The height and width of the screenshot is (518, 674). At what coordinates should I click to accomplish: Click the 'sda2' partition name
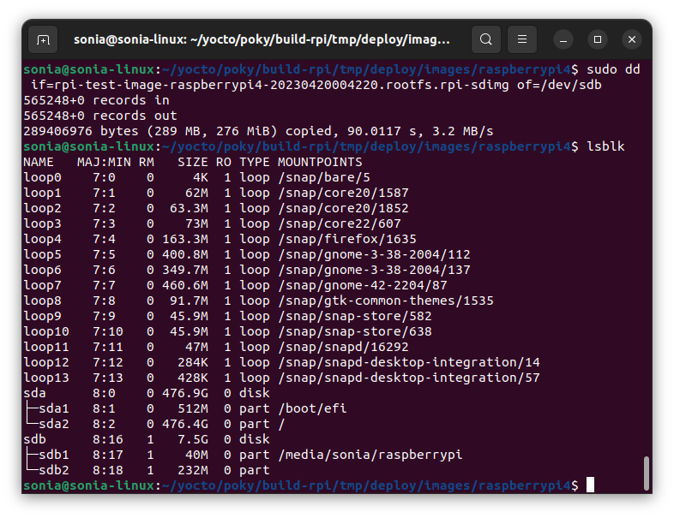coord(54,425)
